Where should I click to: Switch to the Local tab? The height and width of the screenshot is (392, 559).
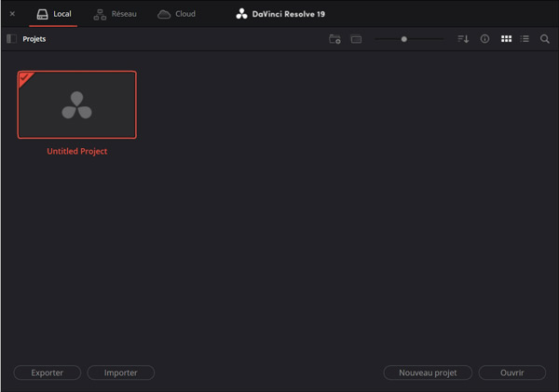point(53,14)
